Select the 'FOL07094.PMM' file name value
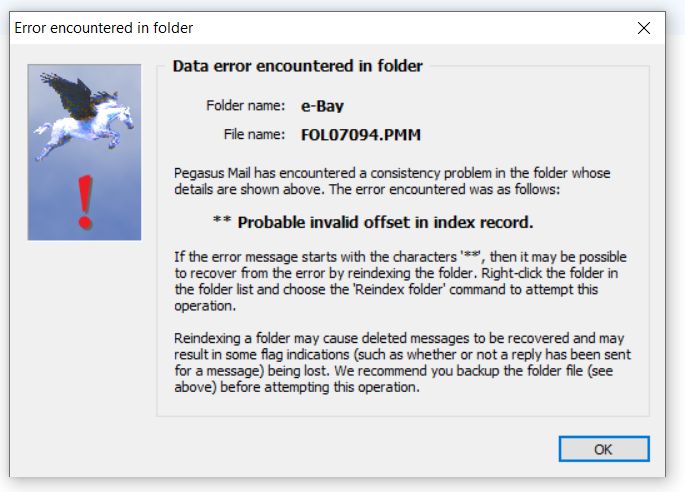This screenshot has height=492, width=685. pos(354,134)
